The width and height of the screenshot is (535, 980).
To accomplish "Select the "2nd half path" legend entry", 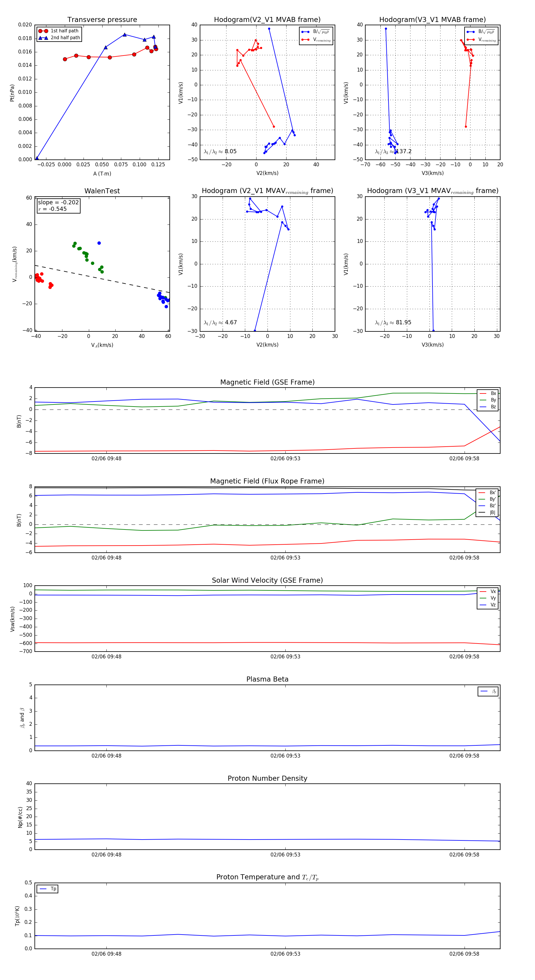I will 59,38.
